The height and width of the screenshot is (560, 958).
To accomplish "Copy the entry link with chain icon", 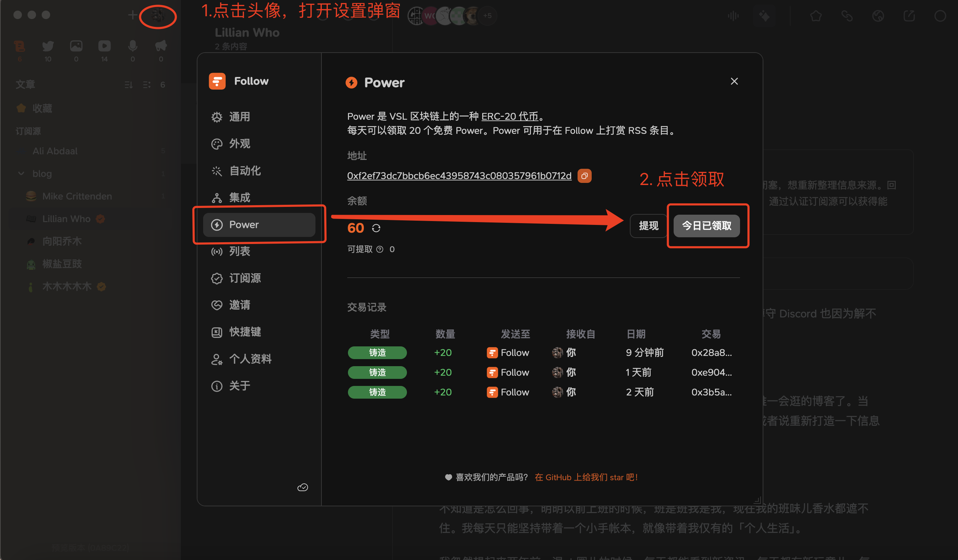I will click(847, 16).
